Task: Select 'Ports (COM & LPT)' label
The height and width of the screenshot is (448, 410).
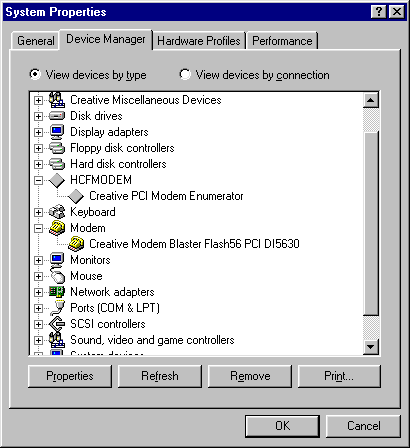Action: pos(115,308)
